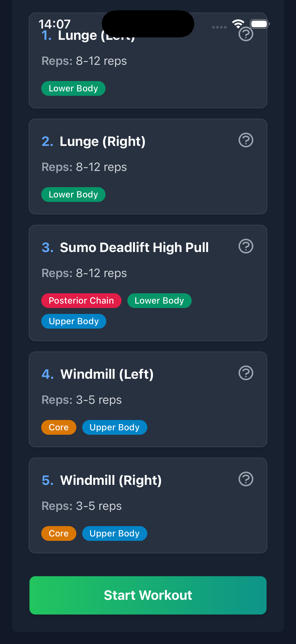Tap the Lunge (Right) exercise title
Viewport: 296px width, 644px height.
[102, 141]
